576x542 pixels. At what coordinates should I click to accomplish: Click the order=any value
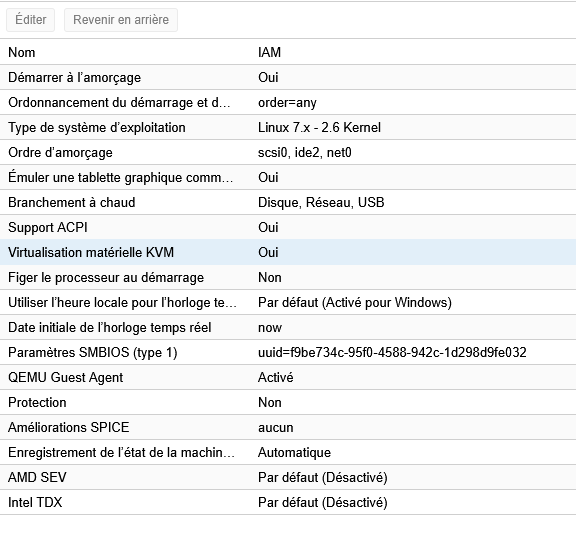(x=287, y=103)
